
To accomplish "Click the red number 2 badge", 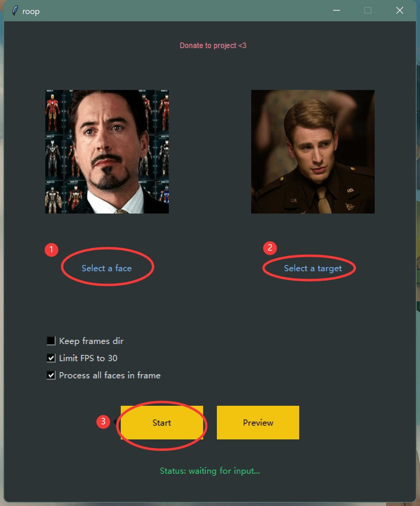I will [x=270, y=248].
